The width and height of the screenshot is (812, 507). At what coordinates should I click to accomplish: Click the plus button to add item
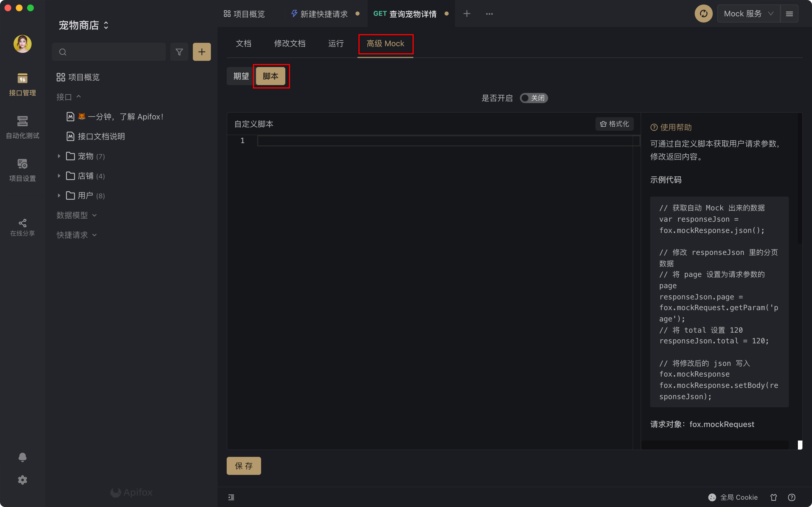202,52
